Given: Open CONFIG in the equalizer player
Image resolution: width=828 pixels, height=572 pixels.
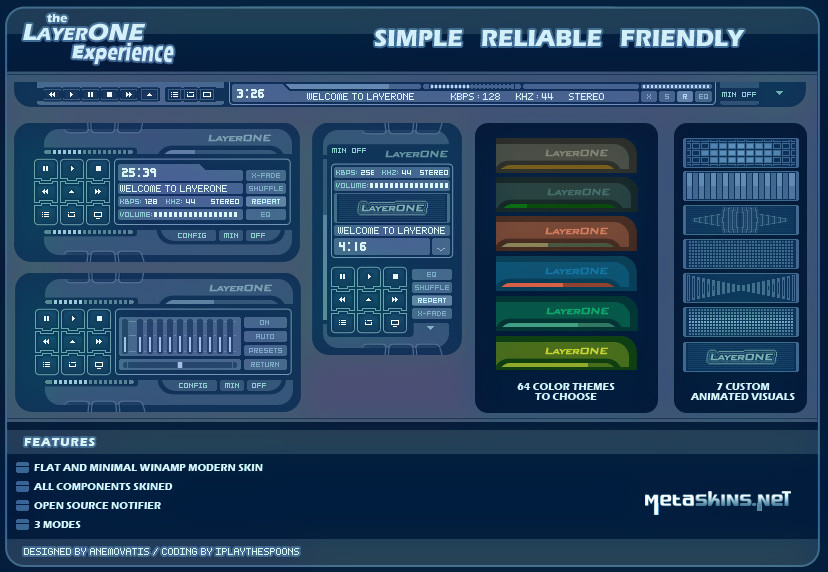Looking at the screenshot, I should coord(193,386).
